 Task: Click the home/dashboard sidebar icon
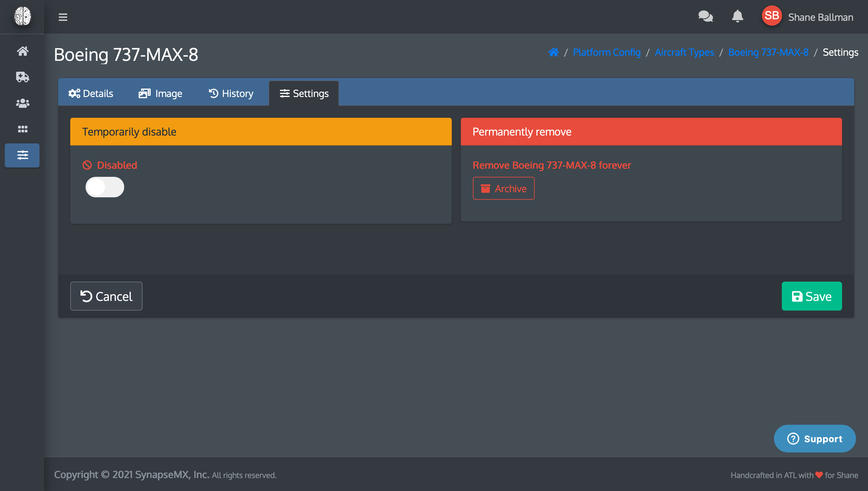click(23, 51)
